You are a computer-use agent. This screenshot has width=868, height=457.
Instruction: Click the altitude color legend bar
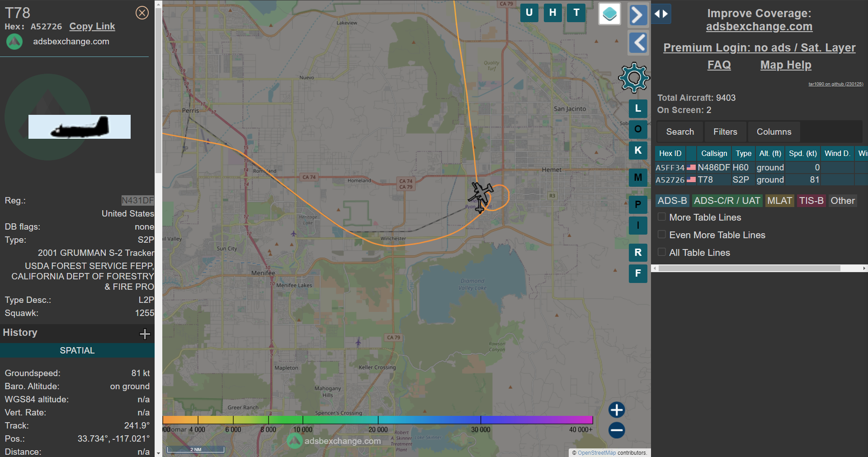(x=377, y=420)
